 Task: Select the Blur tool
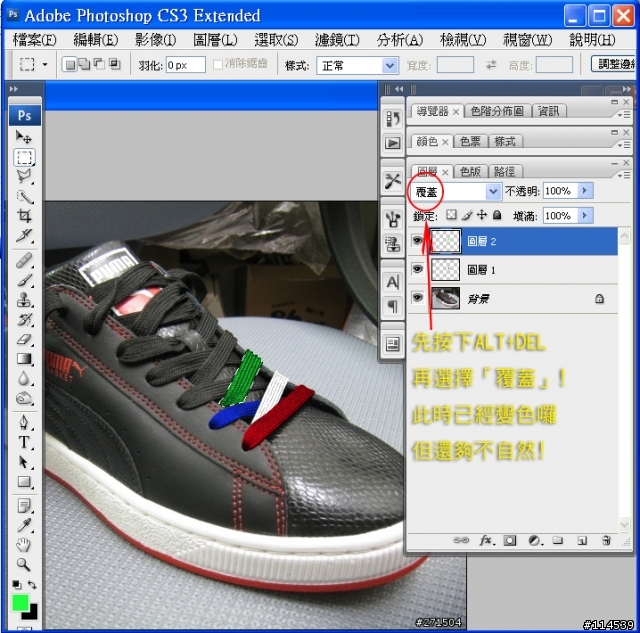tap(24, 378)
